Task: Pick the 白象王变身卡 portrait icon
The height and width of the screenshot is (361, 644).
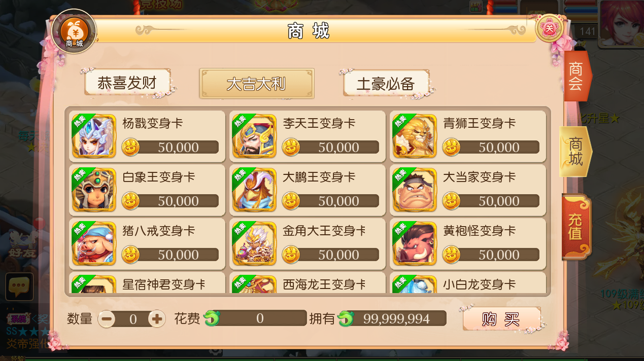Action: coord(94,190)
